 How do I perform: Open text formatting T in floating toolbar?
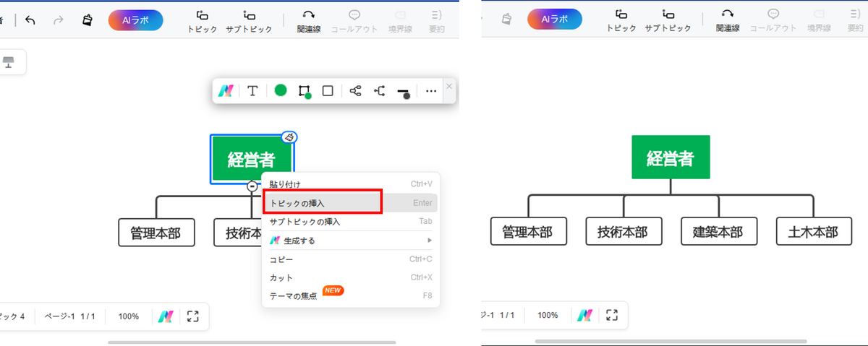pyautogui.click(x=252, y=91)
